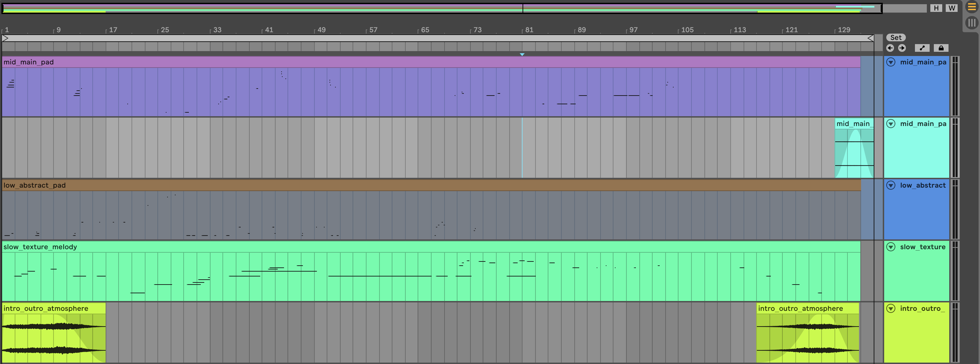Click the loop brace bar

[x=438, y=38]
